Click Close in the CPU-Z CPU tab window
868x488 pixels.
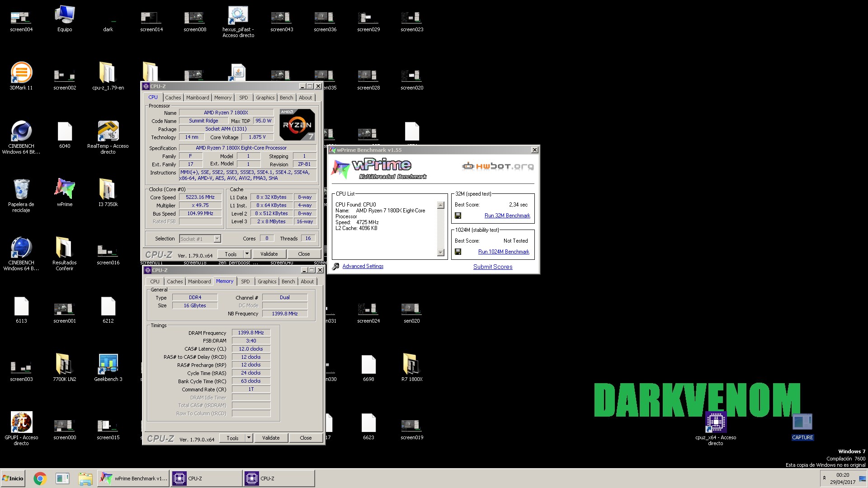point(304,254)
